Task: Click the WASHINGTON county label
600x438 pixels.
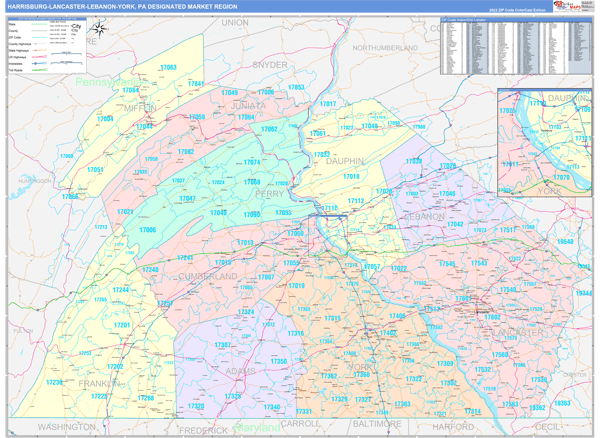Action: point(67,427)
